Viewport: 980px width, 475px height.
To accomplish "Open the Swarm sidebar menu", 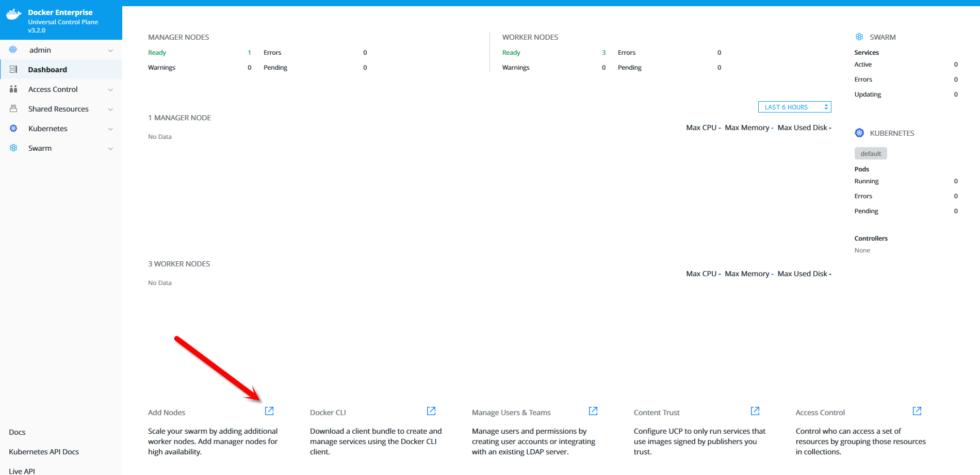I will pyautogui.click(x=61, y=148).
